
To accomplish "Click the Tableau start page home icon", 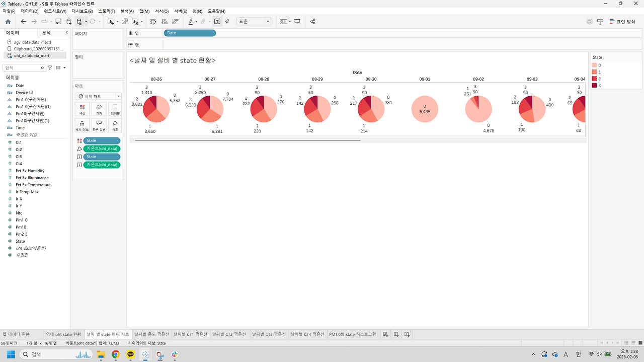I will pyautogui.click(x=8, y=22).
